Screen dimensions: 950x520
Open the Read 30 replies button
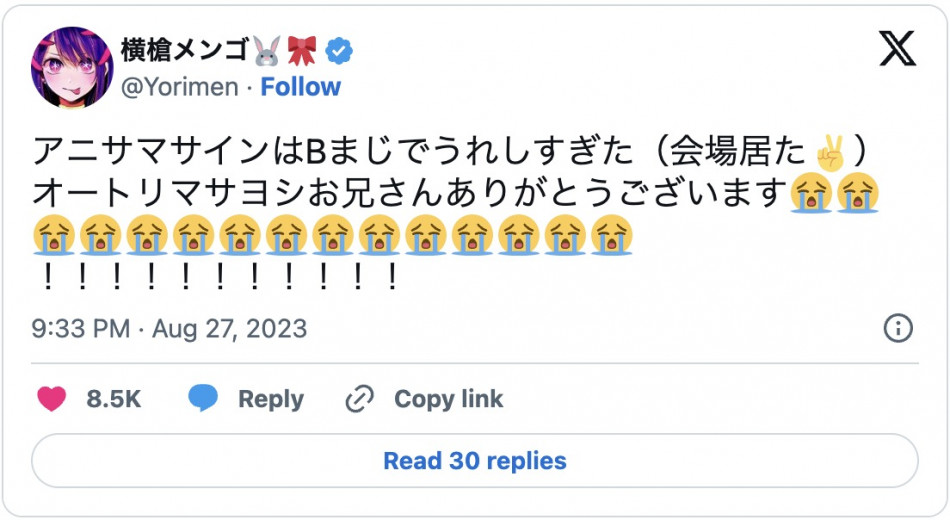(475, 461)
